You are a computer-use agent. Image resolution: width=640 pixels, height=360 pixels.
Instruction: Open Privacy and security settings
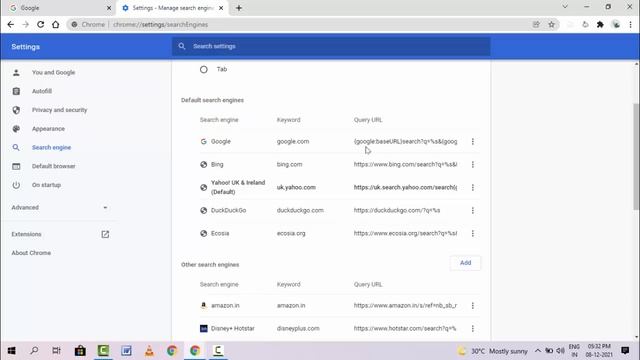point(59,110)
